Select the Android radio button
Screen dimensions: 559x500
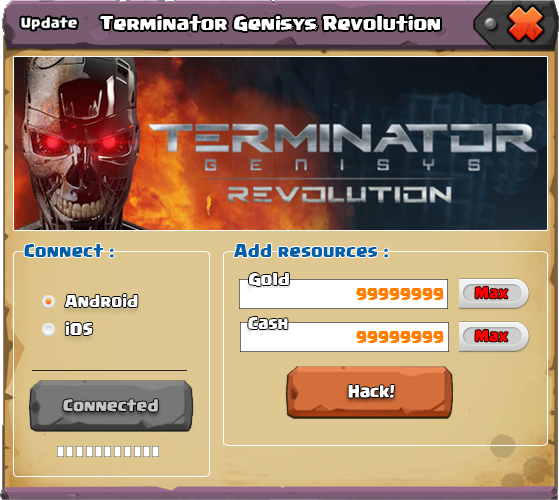[x=48, y=301]
